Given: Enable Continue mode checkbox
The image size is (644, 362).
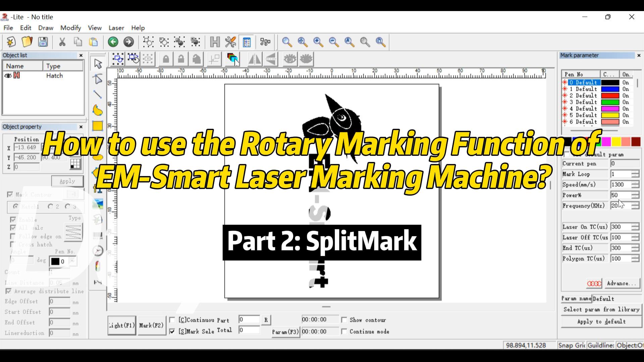Looking at the screenshot, I should point(344,331).
